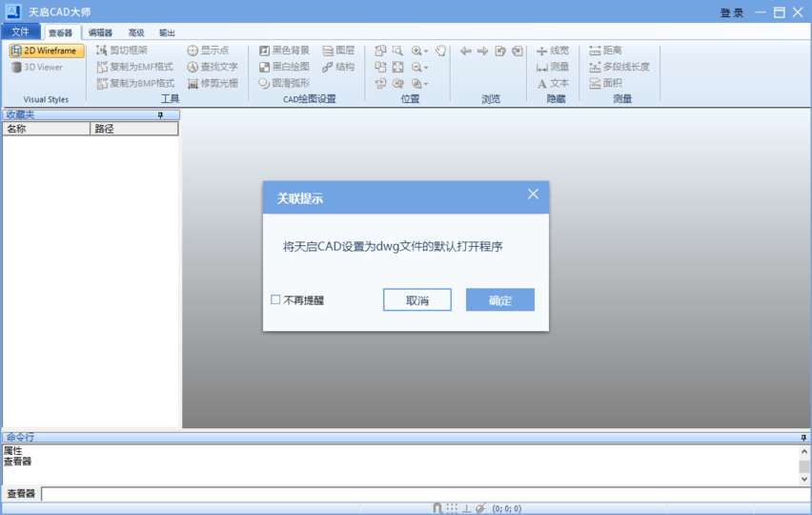The height and width of the screenshot is (515, 812).
Task: Switch to the 编辑器 editor tab
Action: (x=100, y=32)
